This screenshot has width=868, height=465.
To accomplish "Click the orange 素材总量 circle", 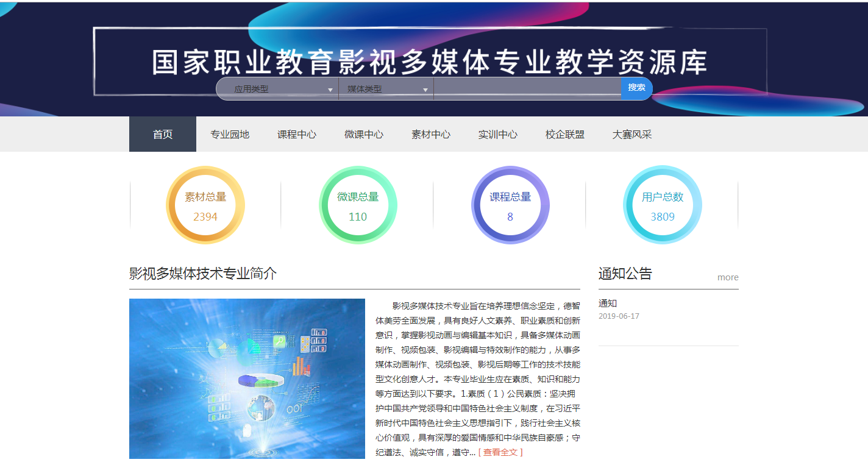I will click(x=205, y=205).
